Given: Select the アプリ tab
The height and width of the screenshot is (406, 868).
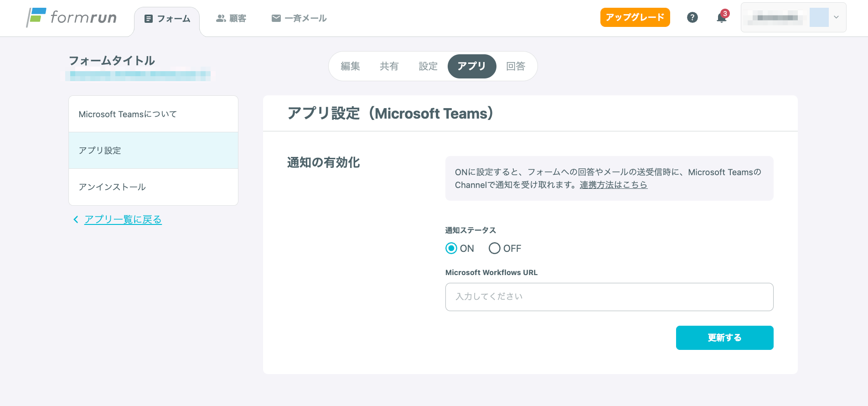Looking at the screenshot, I should coord(472,66).
